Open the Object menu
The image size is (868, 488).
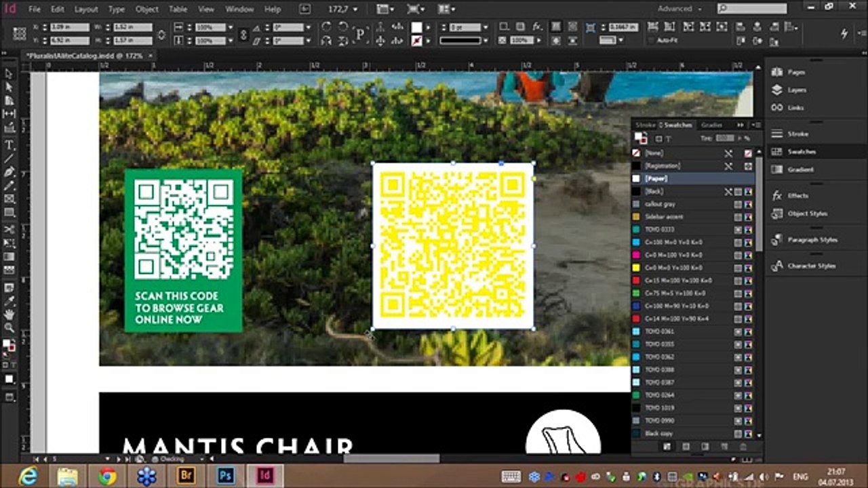point(147,9)
